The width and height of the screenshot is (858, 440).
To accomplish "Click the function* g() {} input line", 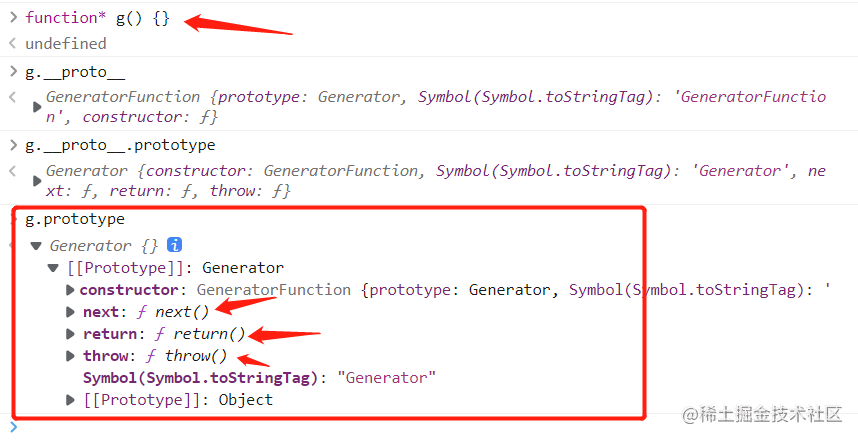I will click(x=97, y=18).
